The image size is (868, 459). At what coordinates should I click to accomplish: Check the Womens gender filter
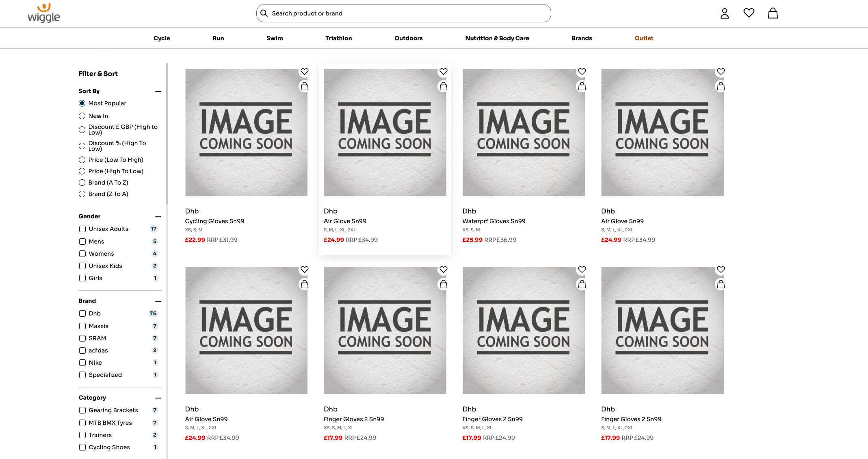[x=82, y=254]
